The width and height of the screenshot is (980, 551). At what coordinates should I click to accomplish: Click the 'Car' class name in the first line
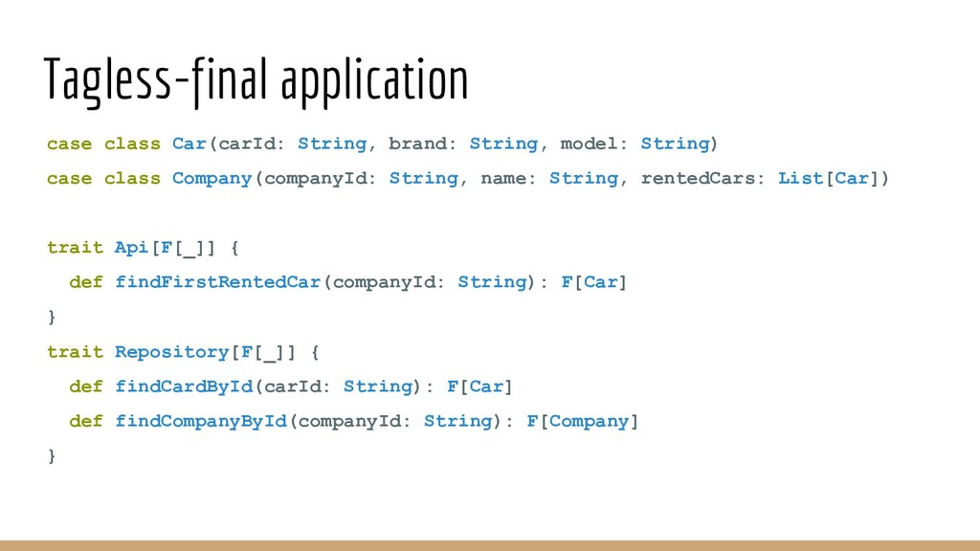189,143
